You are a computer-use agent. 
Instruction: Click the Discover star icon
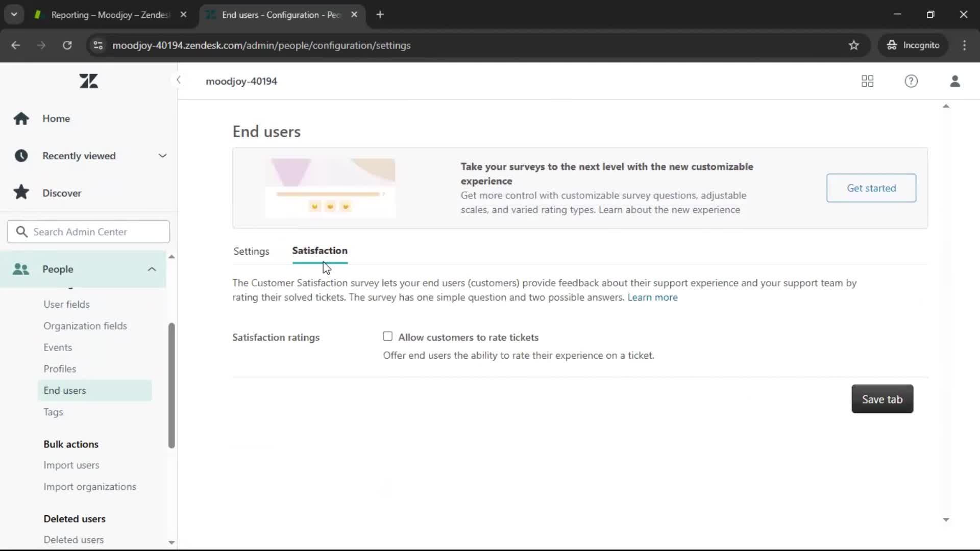click(x=21, y=193)
